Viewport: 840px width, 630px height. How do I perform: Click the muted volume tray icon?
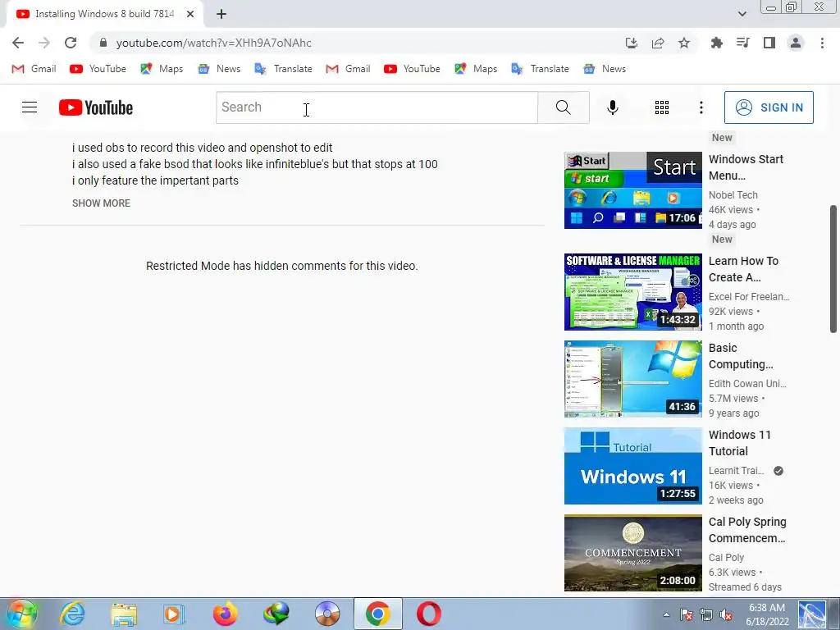click(x=726, y=614)
